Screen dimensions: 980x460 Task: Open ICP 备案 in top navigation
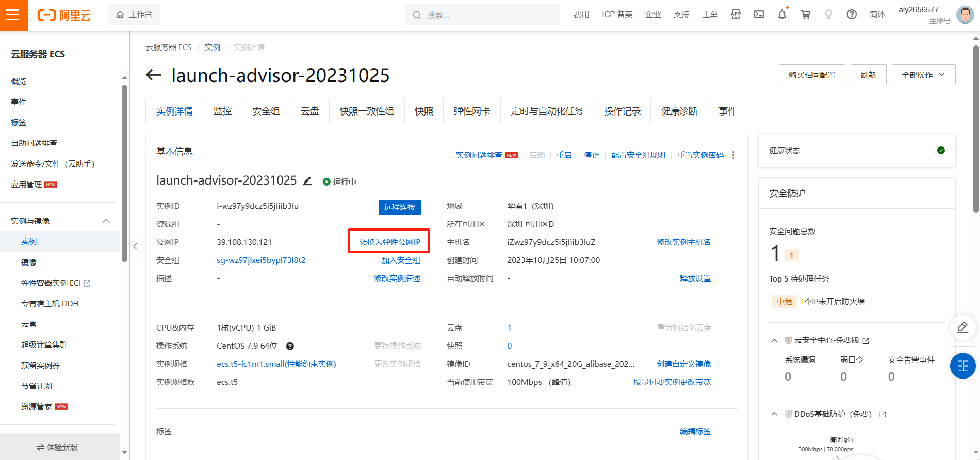point(617,14)
